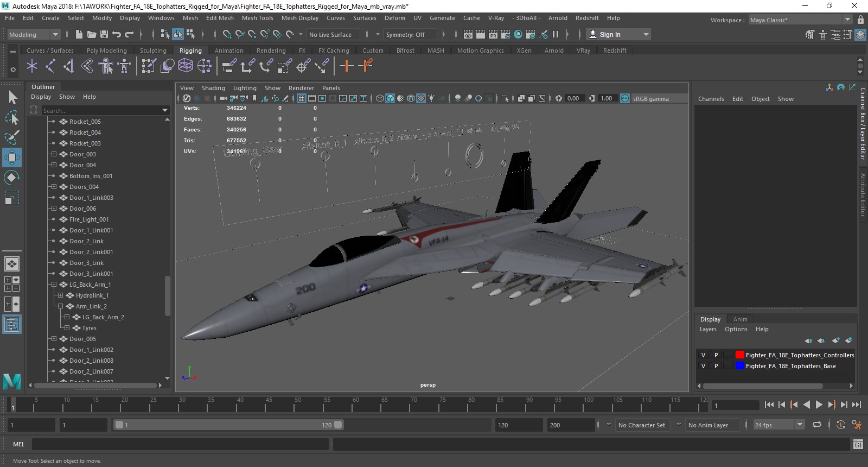Click the Maya logo icon at bottom left
868x467 pixels.
click(x=12, y=381)
